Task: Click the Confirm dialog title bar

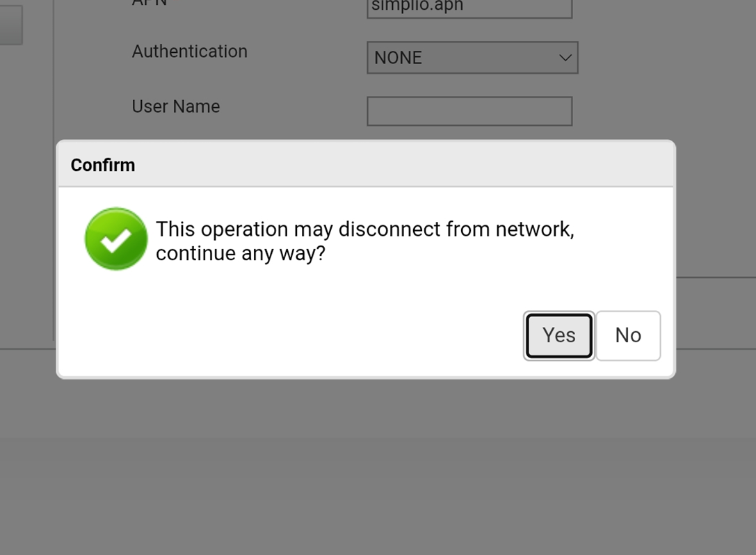Action: click(366, 164)
